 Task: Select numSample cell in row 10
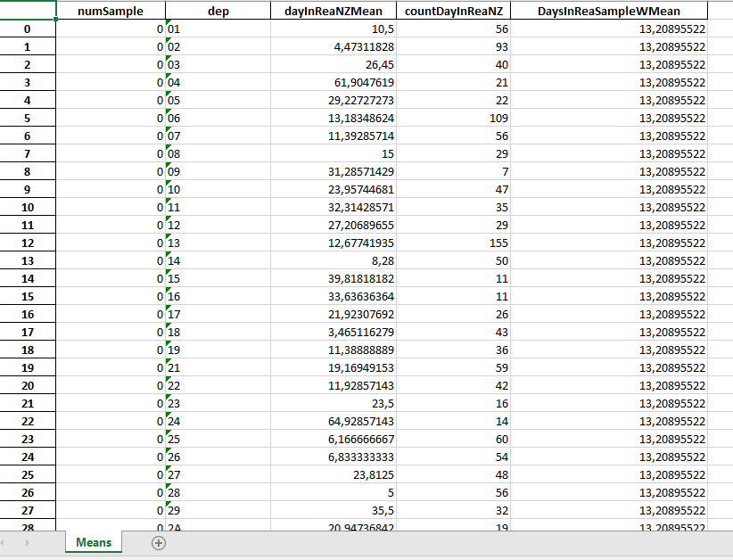coord(111,207)
